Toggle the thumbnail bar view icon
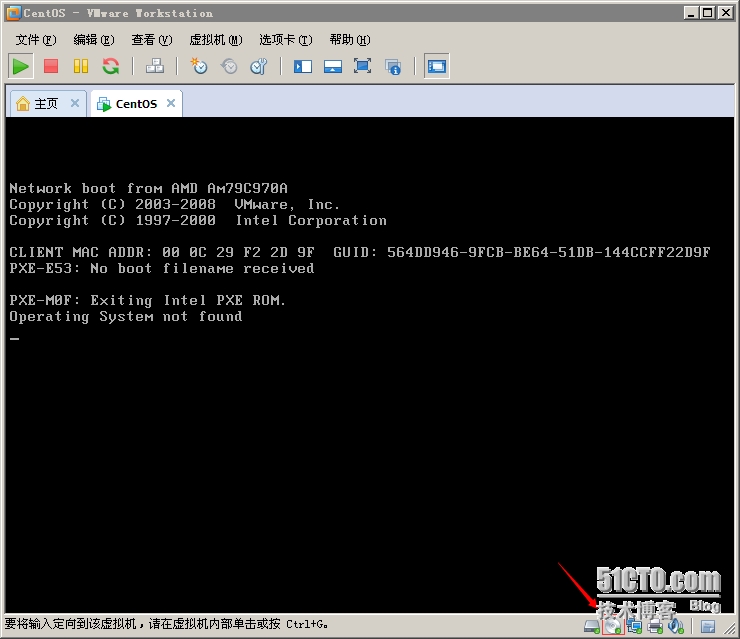 [x=333, y=66]
